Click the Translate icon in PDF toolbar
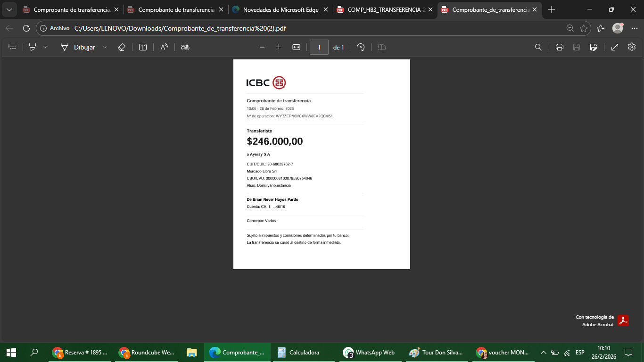Image resolution: width=644 pixels, height=362 pixels. 185,47
